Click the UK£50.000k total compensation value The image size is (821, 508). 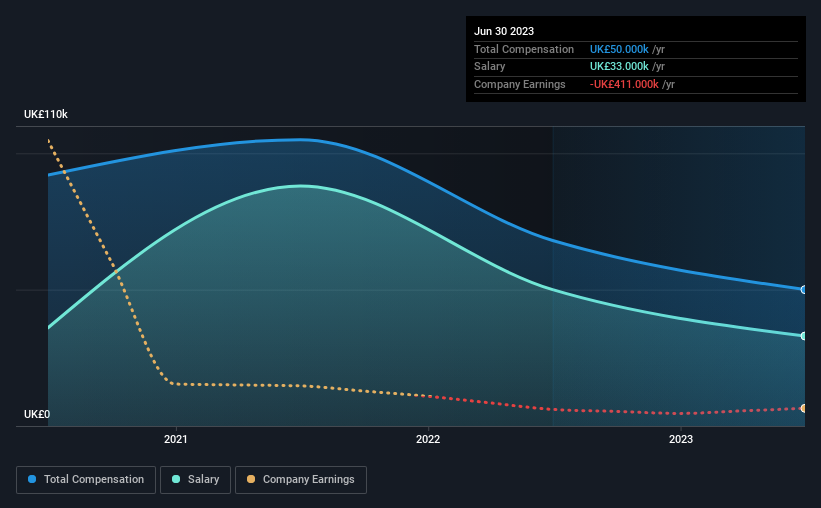(619, 49)
